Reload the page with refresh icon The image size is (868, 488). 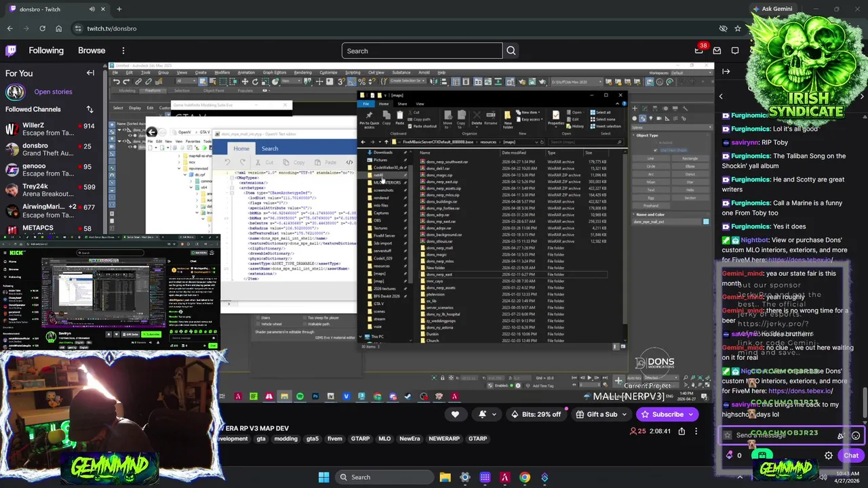(42, 28)
